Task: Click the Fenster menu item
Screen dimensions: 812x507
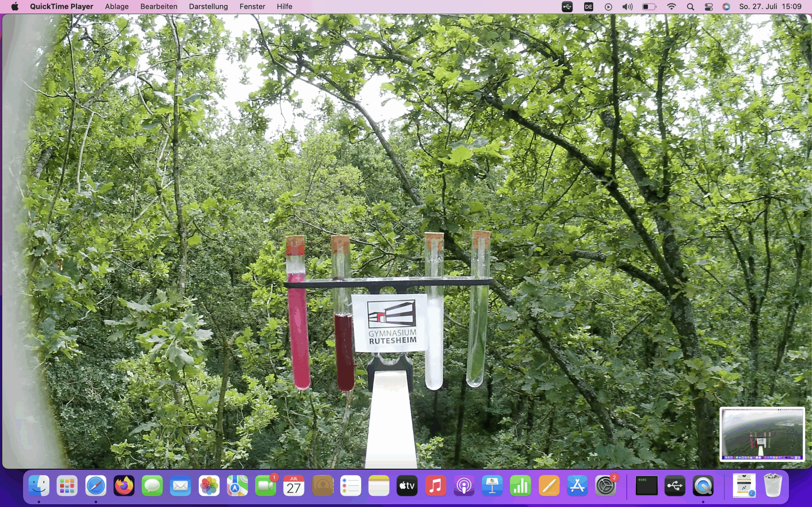Action: (252, 7)
